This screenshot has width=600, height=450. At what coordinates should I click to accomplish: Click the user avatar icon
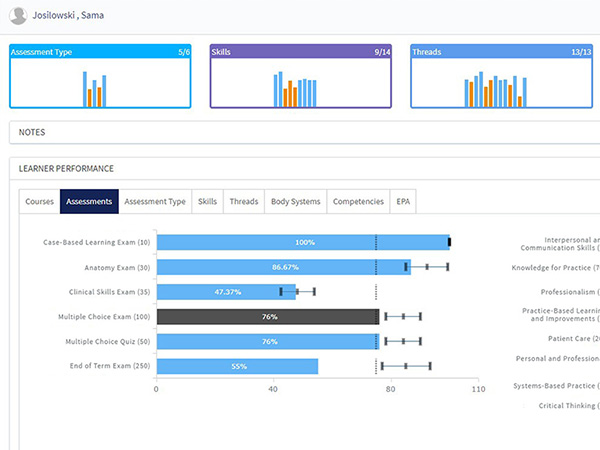tap(18, 16)
